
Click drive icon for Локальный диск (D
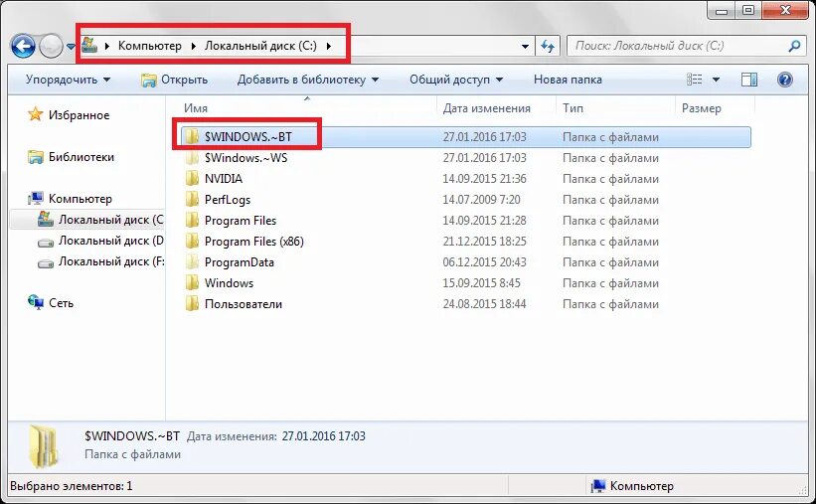tap(46, 243)
